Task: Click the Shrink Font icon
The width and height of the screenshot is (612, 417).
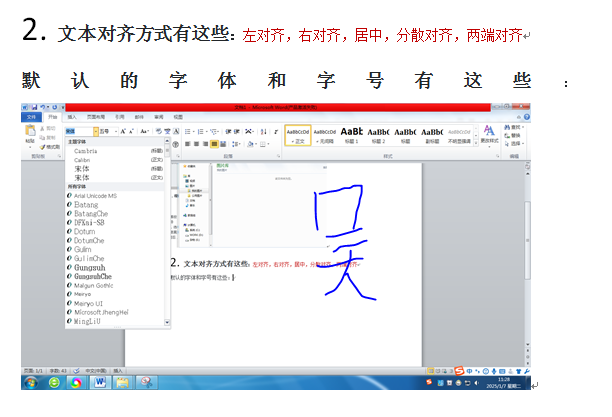Action: click(x=131, y=131)
